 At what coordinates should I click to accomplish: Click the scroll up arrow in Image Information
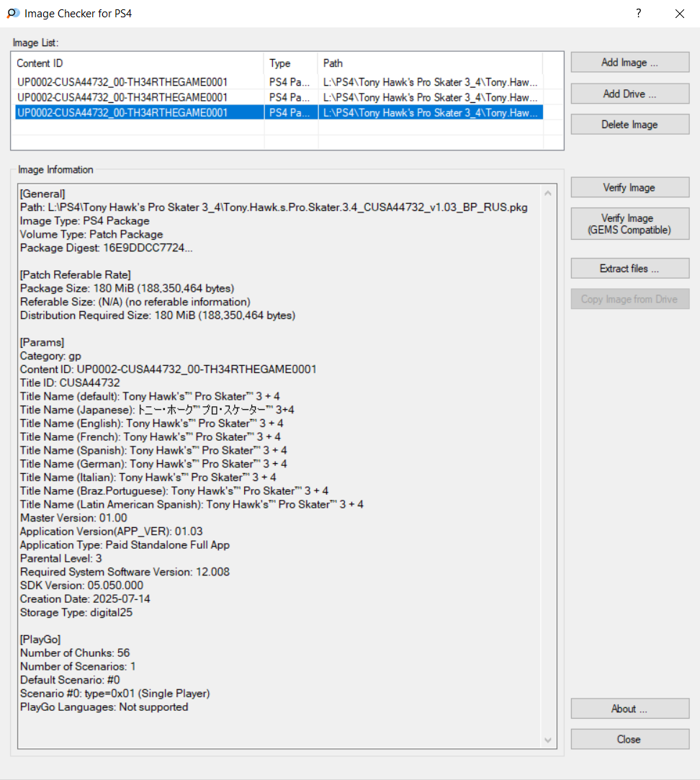pyautogui.click(x=548, y=193)
